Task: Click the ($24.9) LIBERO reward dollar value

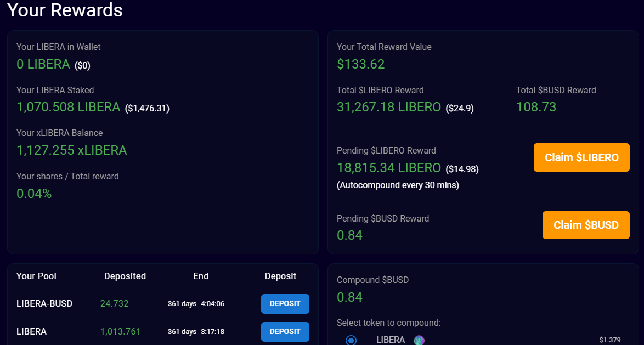Action: click(460, 109)
